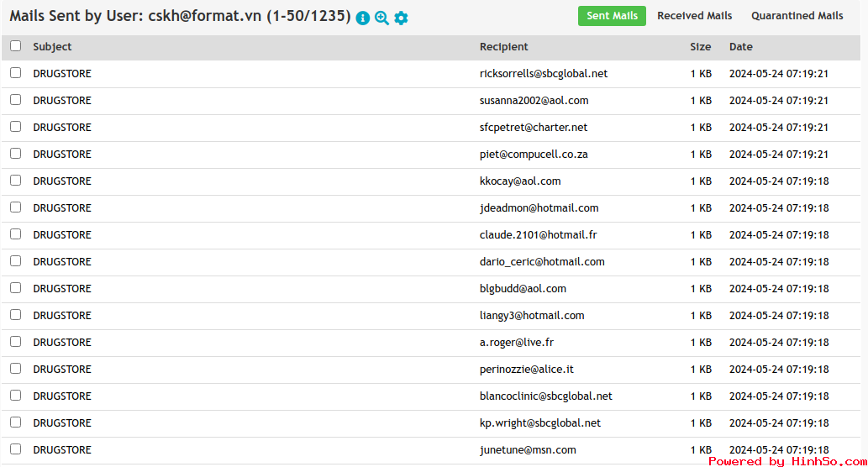
Task: Open the Quarantined Mails tab
Action: point(797,16)
